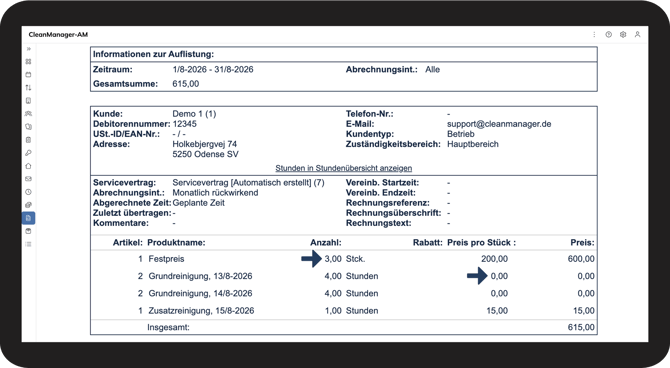Click the up-down arrows sidebar icon
670x368 pixels.
pyautogui.click(x=29, y=88)
